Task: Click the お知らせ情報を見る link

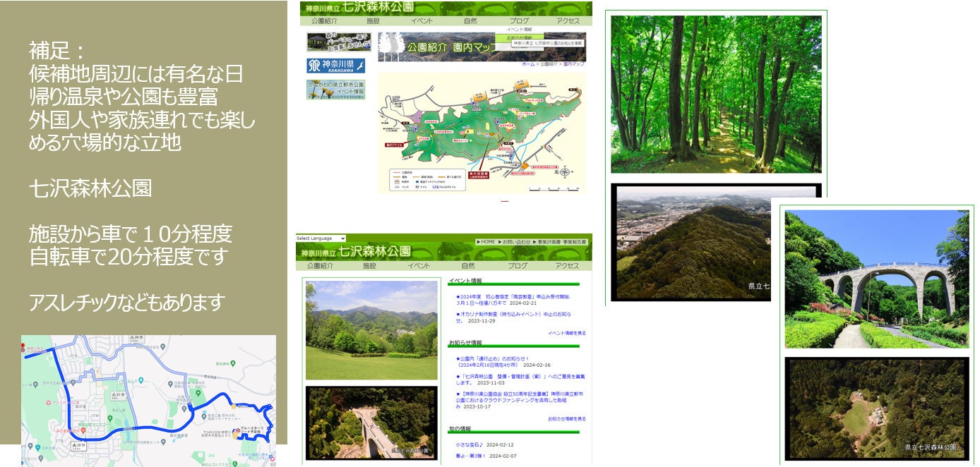Action: tap(566, 419)
